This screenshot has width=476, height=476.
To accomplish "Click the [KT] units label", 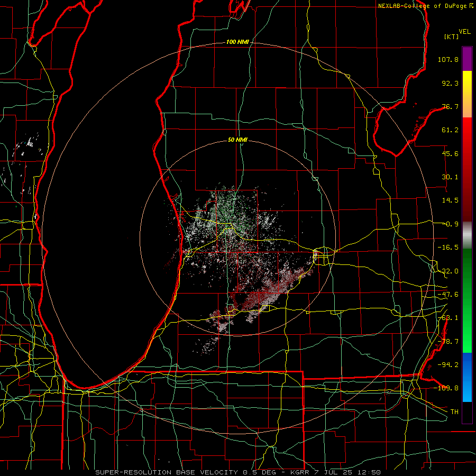I will click(x=452, y=36).
